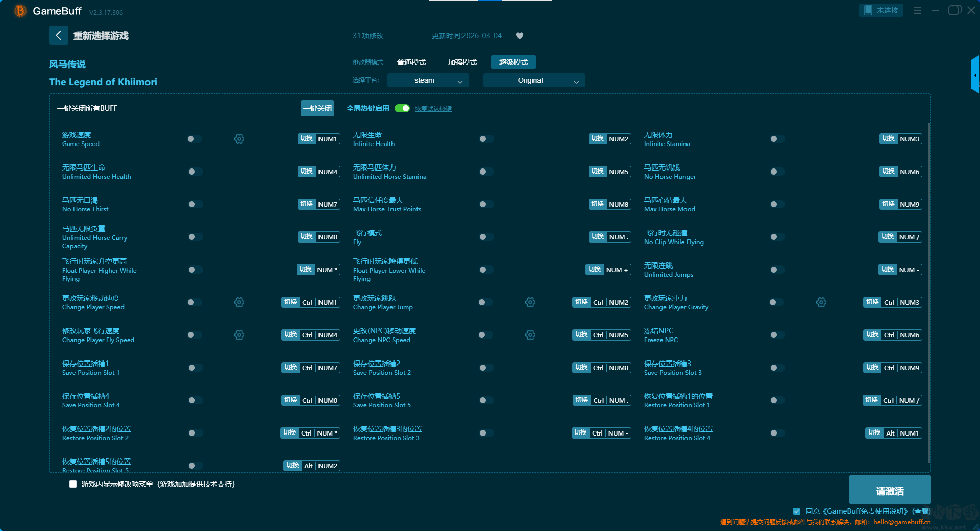Screen dimensions: 980x531
Task: Open Game Speed settings gear
Action: tap(239, 139)
